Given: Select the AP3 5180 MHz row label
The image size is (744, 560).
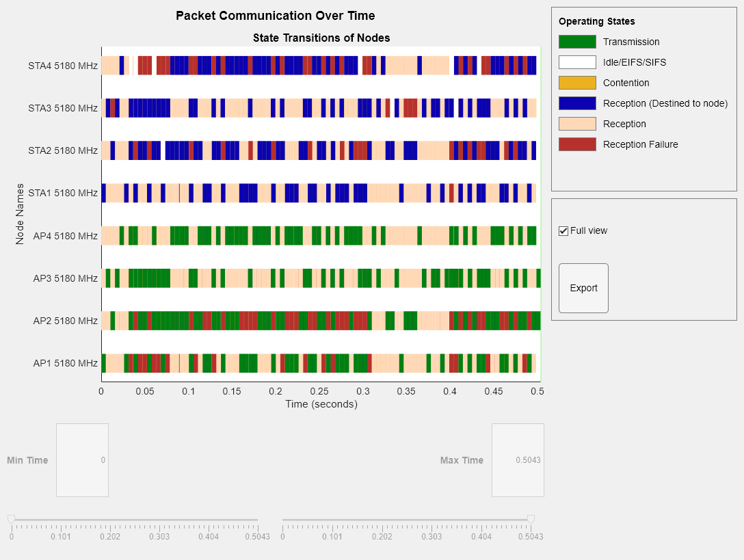Looking at the screenshot, I should [65, 278].
